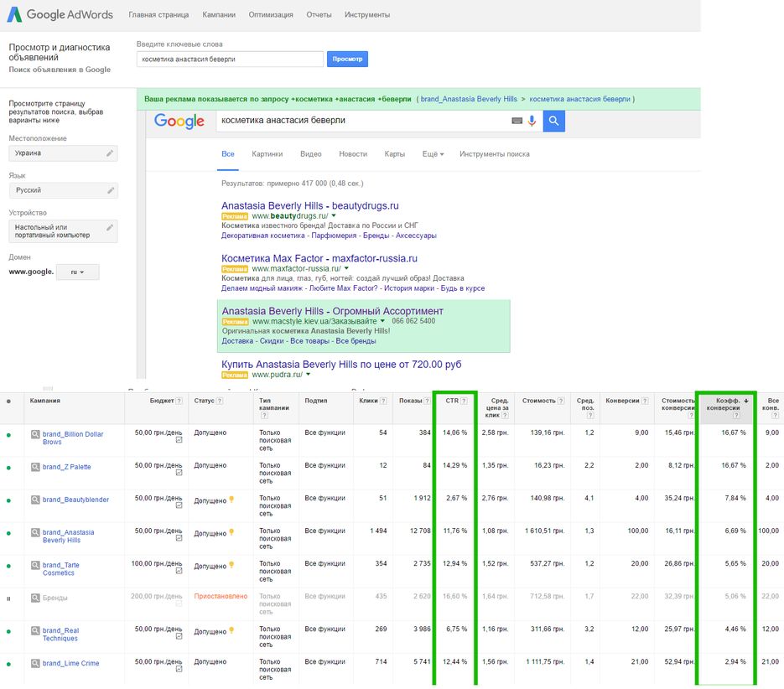784x689 pixels.
Task: Switch to the Картинки search tab
Action: 267,154
